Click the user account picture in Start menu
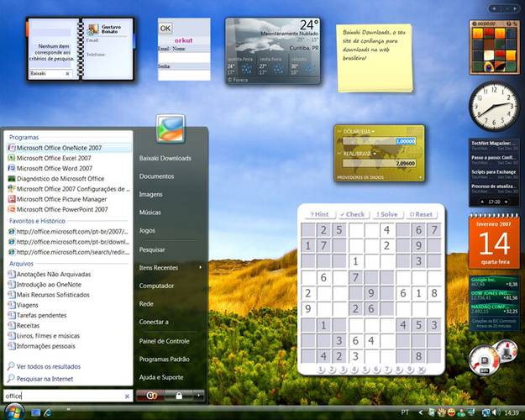 (x=171, y=129)
